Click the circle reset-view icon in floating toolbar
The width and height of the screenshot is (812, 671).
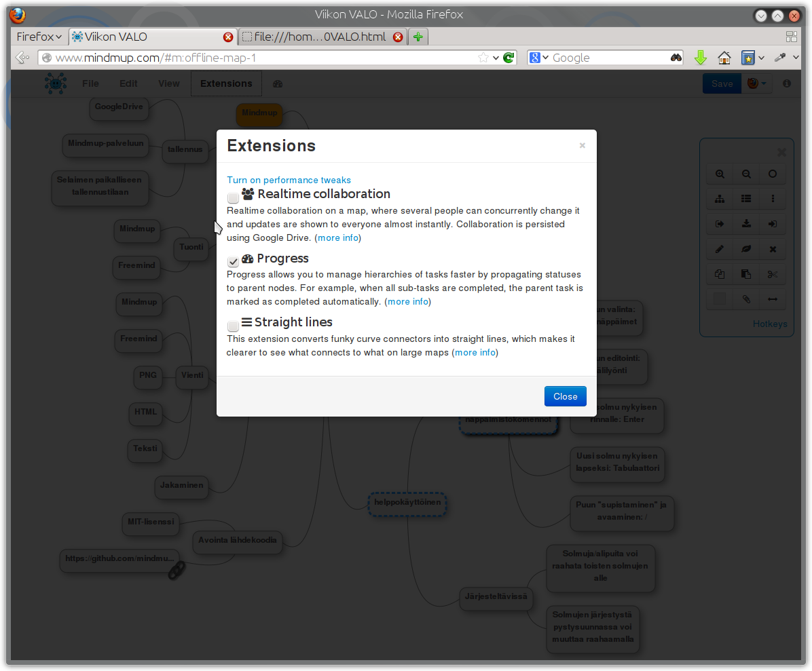tap(773, 174)
